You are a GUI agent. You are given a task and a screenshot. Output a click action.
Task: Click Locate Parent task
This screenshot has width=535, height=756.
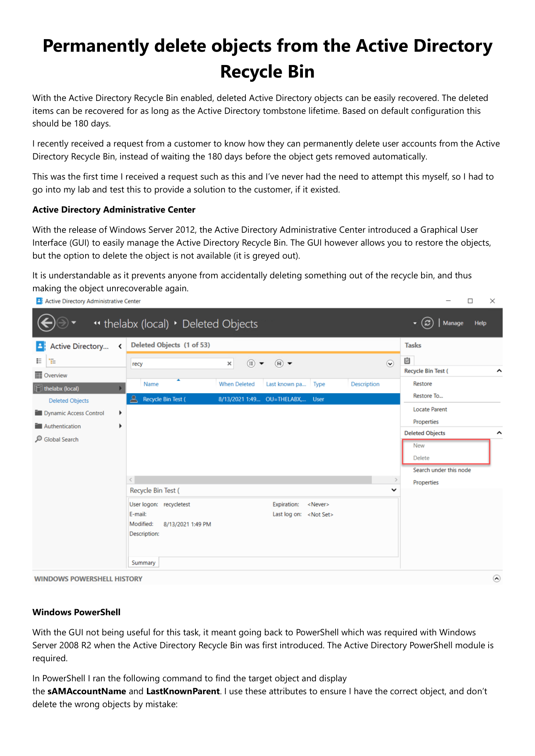click(430, 409)
